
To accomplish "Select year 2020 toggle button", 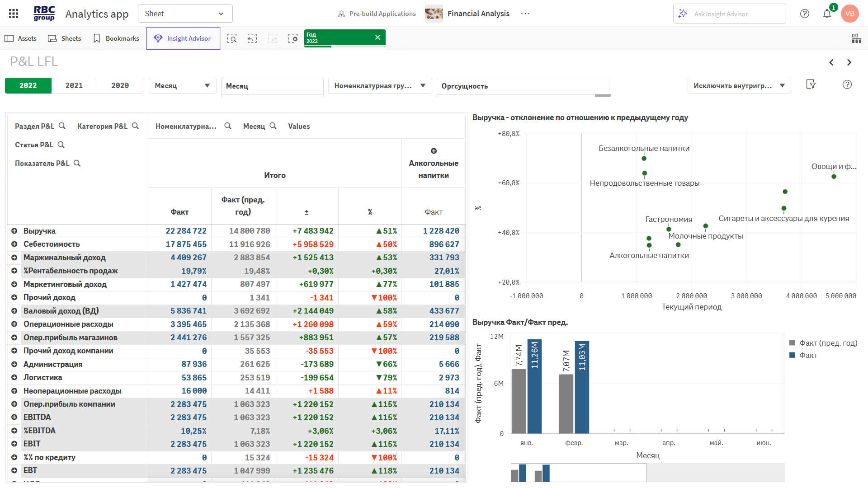I will [120, 85].
